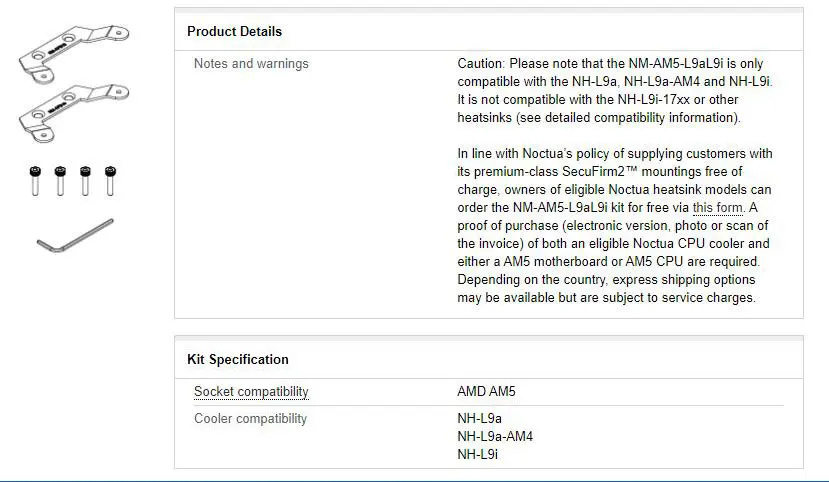Click the AMD AM5 socket value
The width and height of the screenshot is (829, 482).
click(x=486, y=392)
